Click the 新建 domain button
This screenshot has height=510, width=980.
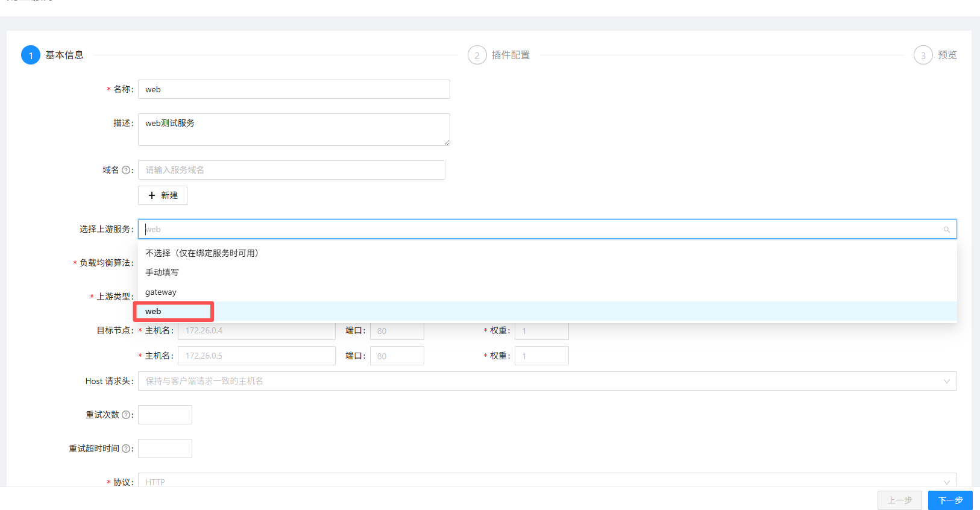tap(163, 195)
